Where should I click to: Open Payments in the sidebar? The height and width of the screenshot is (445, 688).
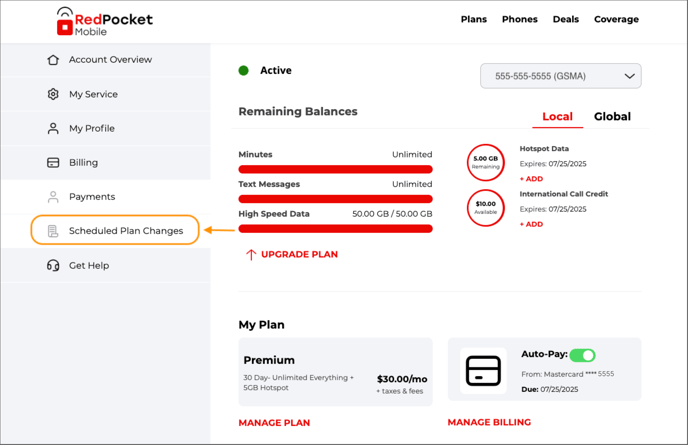[106, 197]
